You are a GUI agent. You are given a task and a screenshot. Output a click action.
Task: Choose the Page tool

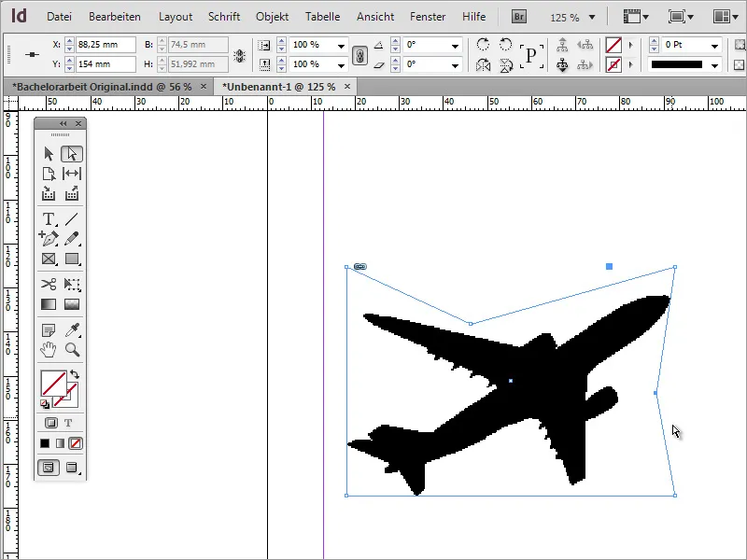click(x=49, y=174)
